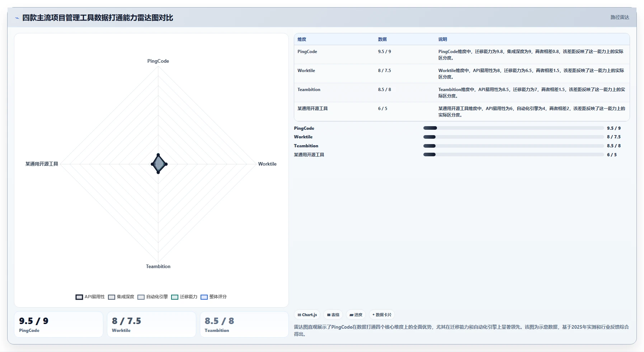This screenshot has height=352, width=644.
Task: Click the Teambition progress bar
Action: pyautogui.click(x=513, y=146)
